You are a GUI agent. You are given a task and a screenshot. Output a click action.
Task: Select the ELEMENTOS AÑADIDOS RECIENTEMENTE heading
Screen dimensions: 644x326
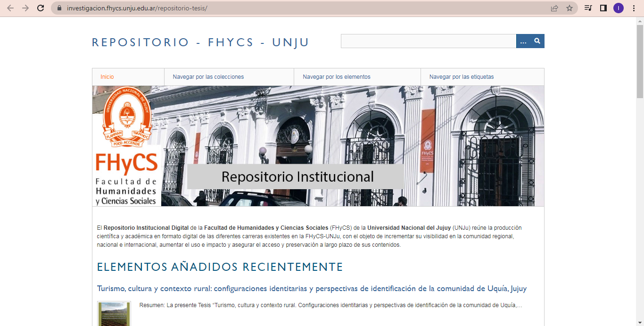point(220,267)
